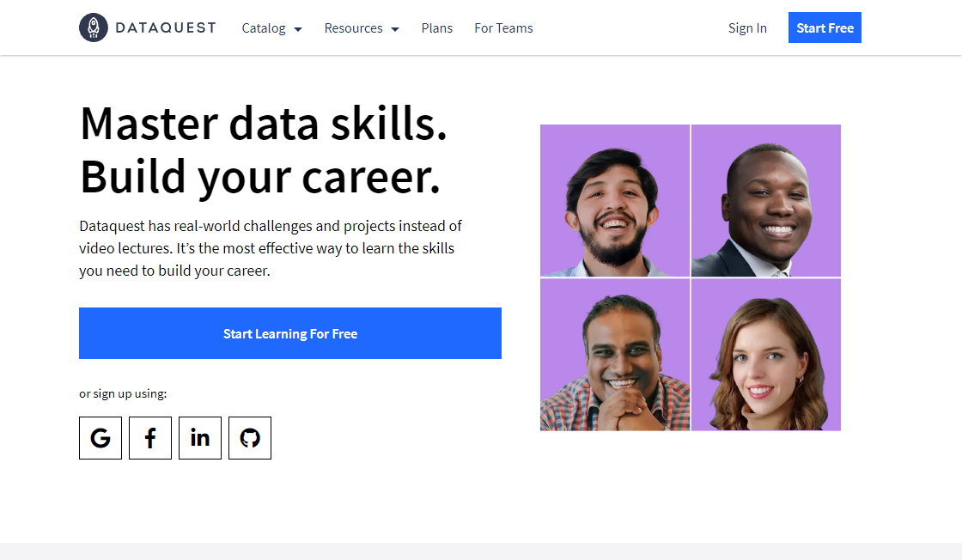The image size is (962, 560).
Task: Click the Dataquest wordmark text
Action: point(165,27)
